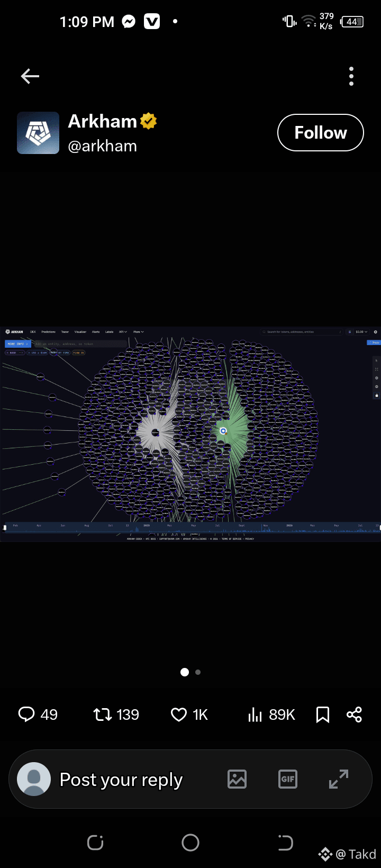The width and height of the screenshot is (381, 868).
Task: Select the second image page dot
Action: click(198, 672)
